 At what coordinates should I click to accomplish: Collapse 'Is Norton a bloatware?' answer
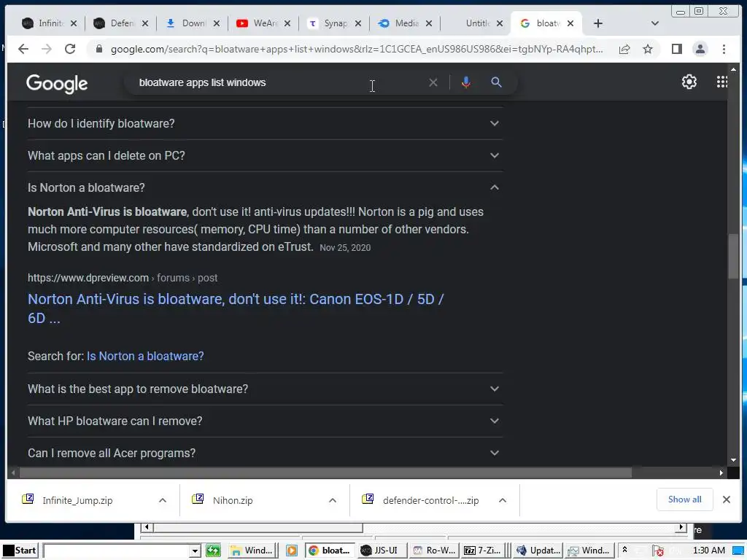pyautogui.click(x=265, y=187)
